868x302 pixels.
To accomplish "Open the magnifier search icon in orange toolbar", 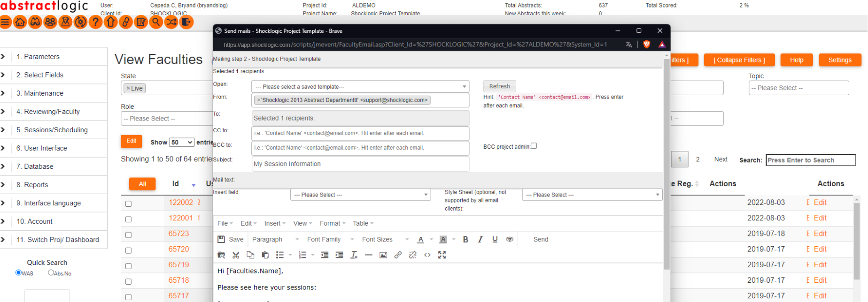I will click(x=156, y=22).
